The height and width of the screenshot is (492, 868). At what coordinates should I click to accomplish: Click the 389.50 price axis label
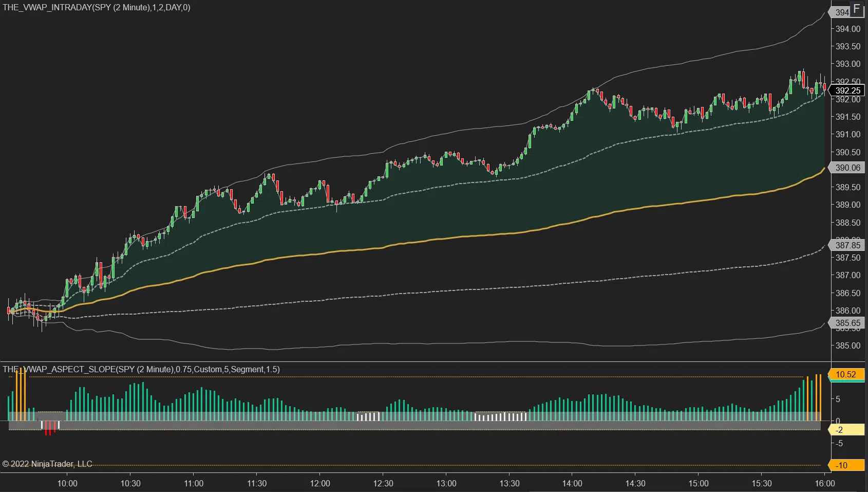(848, 187)
